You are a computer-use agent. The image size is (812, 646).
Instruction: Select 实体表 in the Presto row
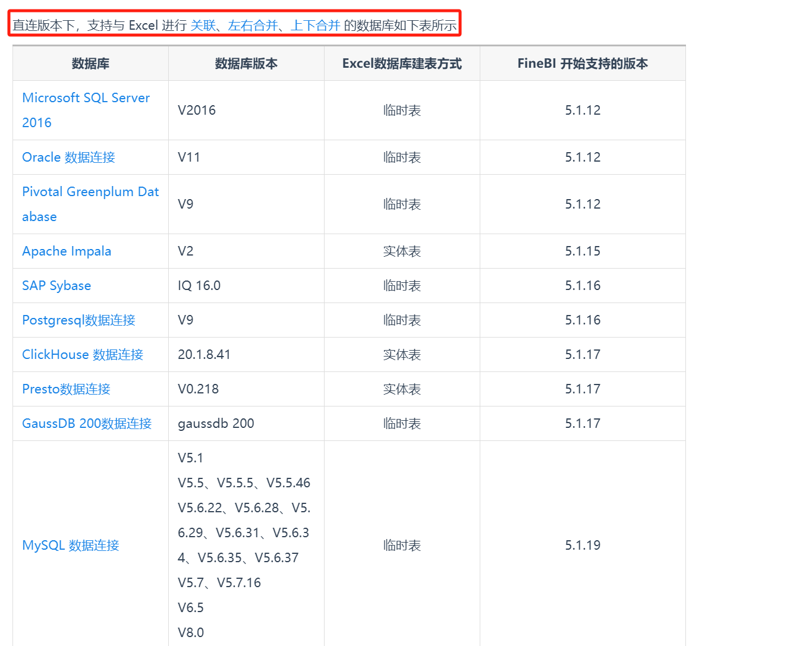(x=402, y=389)
